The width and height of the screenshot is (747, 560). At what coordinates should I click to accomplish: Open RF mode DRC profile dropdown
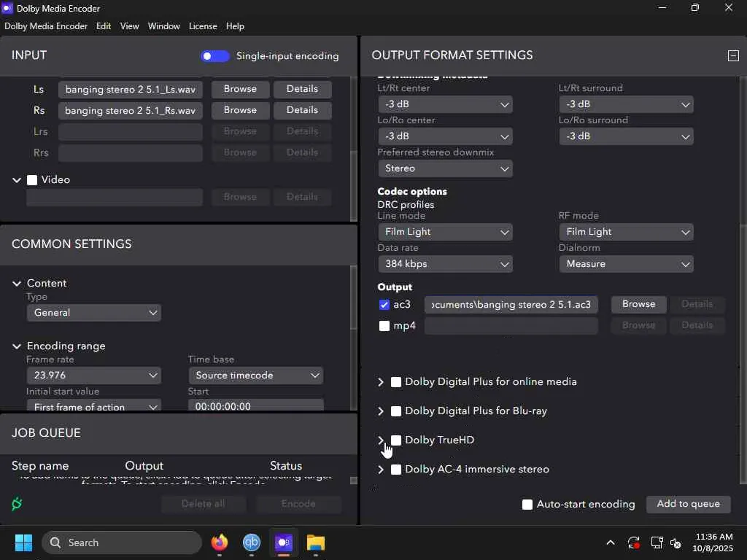(626, 232)
